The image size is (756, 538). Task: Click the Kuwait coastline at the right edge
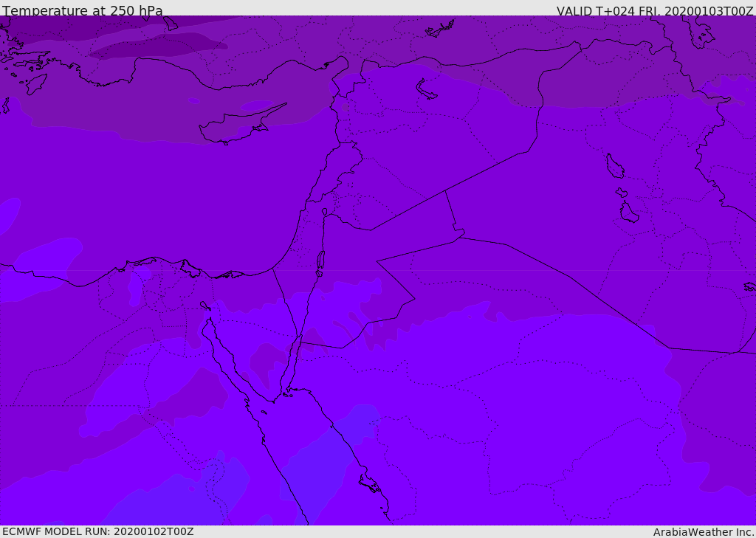point(749,286)
